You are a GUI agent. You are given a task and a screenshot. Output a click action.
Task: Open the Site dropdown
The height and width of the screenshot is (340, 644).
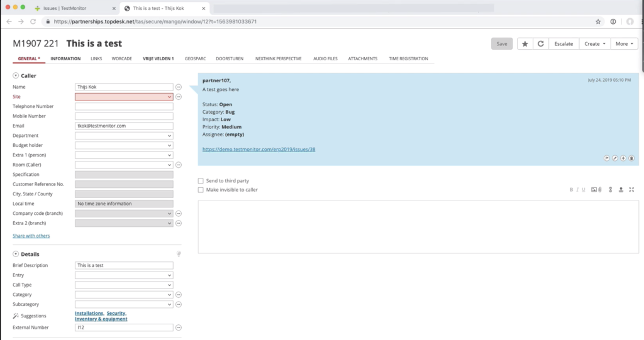pyautogui.click(x=124, y=97)
